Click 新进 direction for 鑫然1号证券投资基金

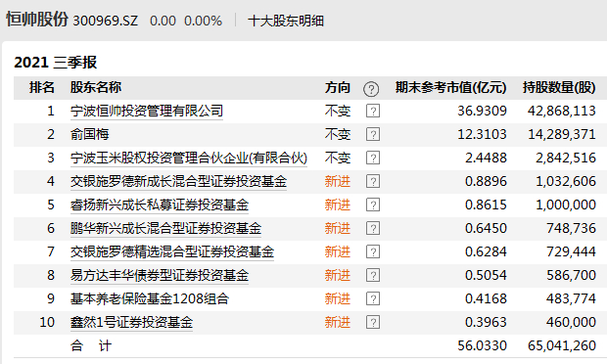point(338,322)
